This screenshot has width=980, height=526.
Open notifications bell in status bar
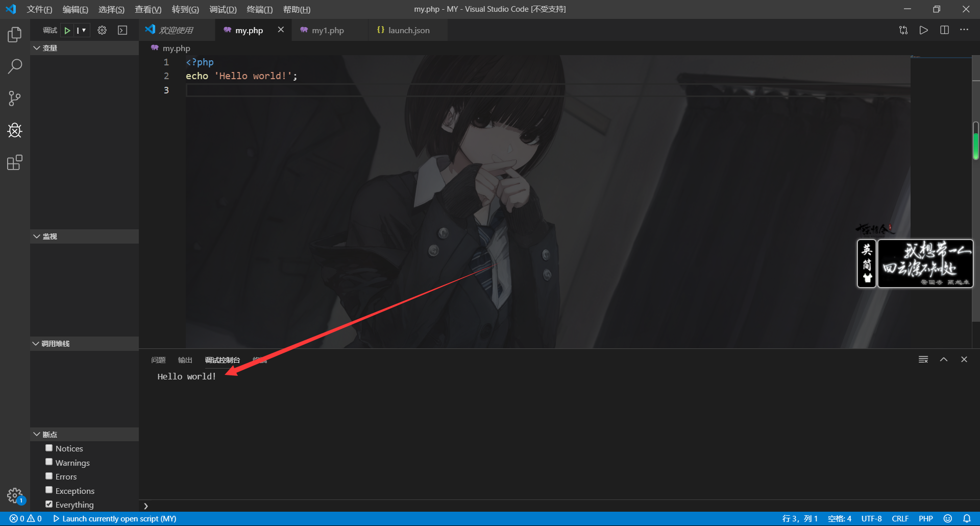pyautogui.click(x=967, y=518)
